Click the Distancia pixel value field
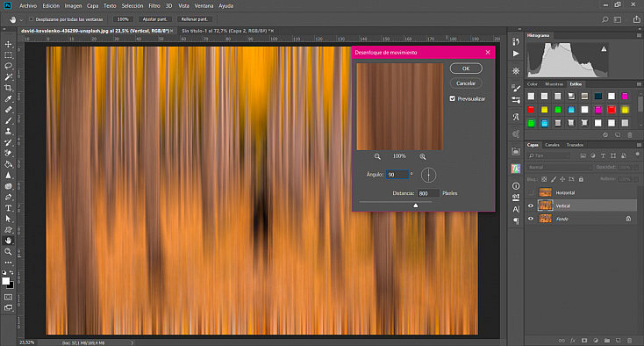The image size is (644, 346). 428,193
